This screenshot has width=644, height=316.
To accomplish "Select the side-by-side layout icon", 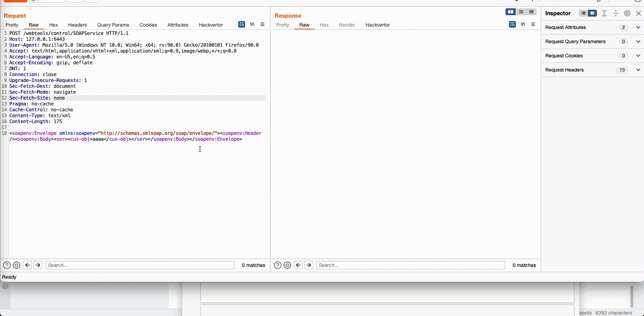I will tap(511, 12).
